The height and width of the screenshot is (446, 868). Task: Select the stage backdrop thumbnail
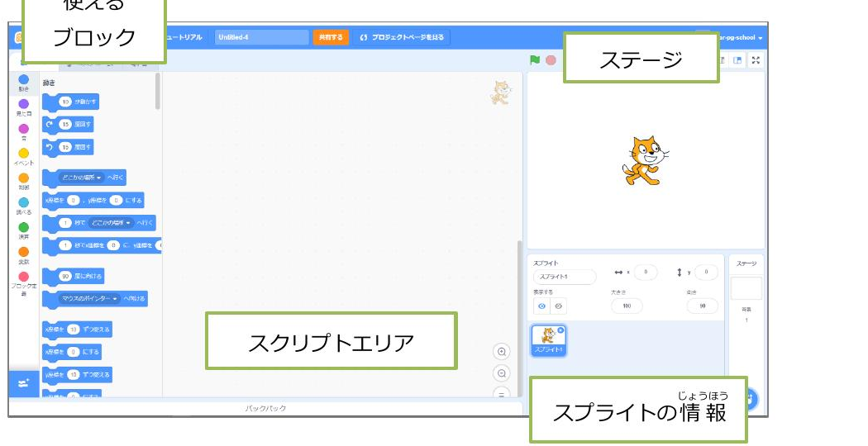[746, 289]
